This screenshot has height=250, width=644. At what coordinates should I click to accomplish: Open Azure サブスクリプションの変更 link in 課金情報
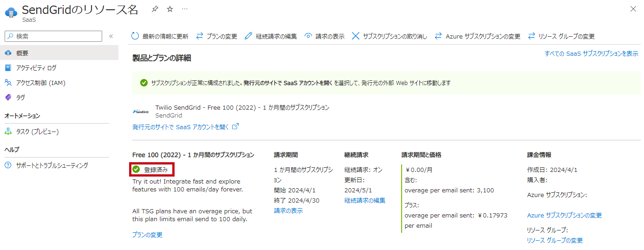click(x=565, y=216)
